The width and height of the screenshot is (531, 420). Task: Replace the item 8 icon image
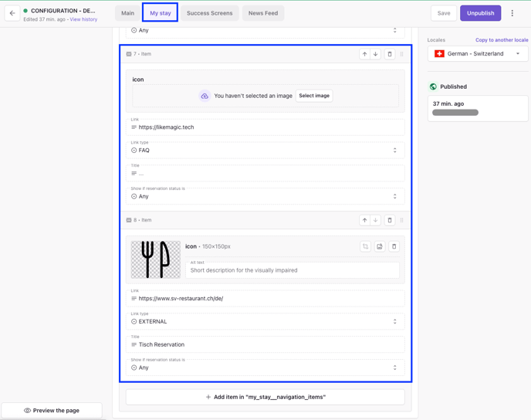click(x=380, y=246)
